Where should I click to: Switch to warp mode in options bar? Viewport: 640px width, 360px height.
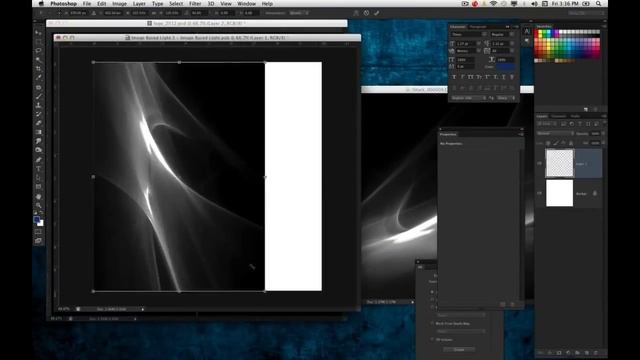coord(356,13)
